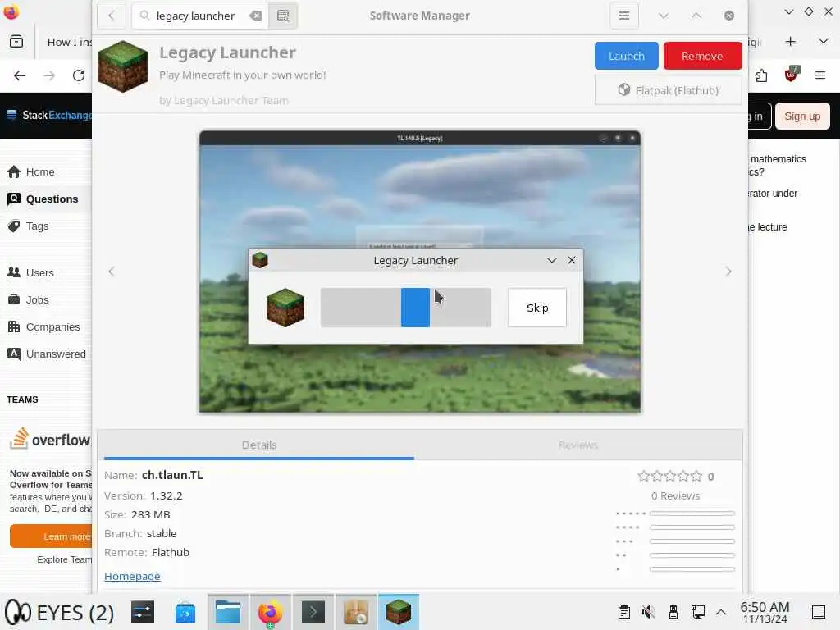Open Firefox application menu

pos(820,75)
